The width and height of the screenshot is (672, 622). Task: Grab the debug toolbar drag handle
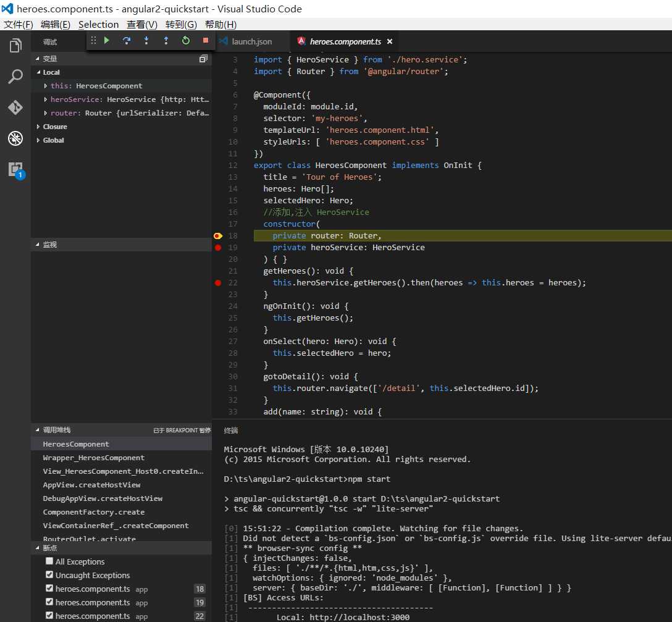[93, 40]
